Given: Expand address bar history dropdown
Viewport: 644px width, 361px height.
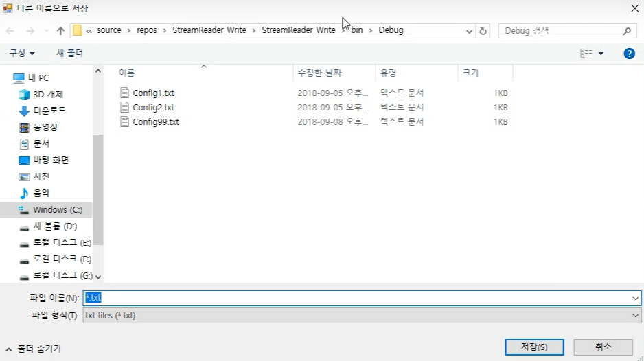Looking at the screenshot, I should (x=469, y=31).
